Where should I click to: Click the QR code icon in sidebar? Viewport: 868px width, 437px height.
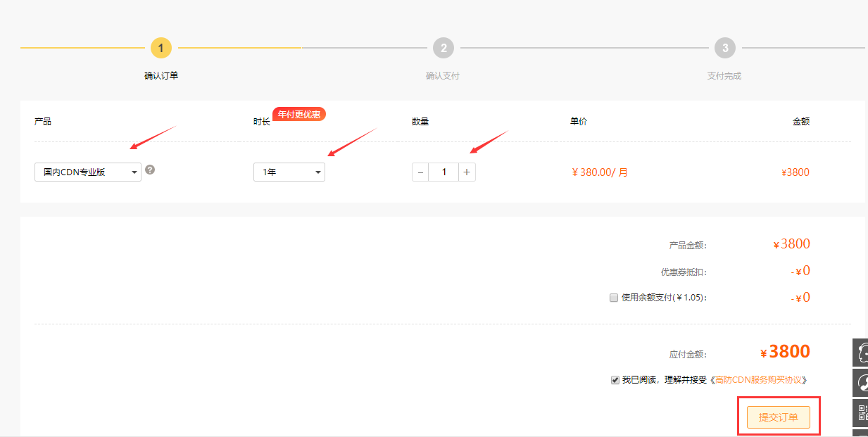861,413
